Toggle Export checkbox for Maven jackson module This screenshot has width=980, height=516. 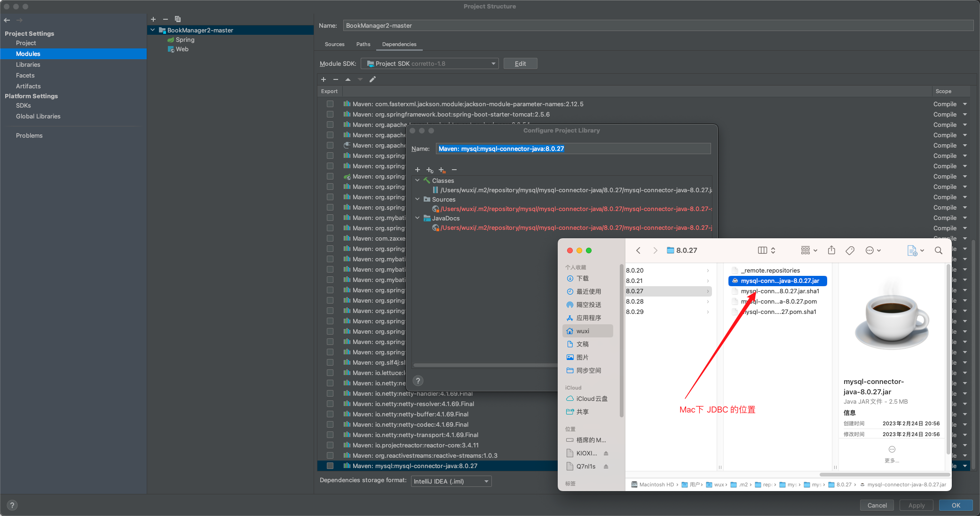point(329,104)
